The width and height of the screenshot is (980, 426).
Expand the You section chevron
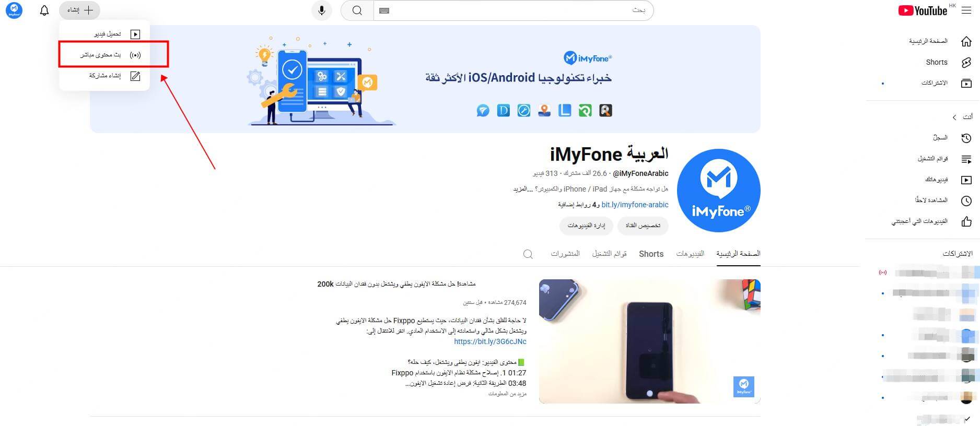pos(954,117)
